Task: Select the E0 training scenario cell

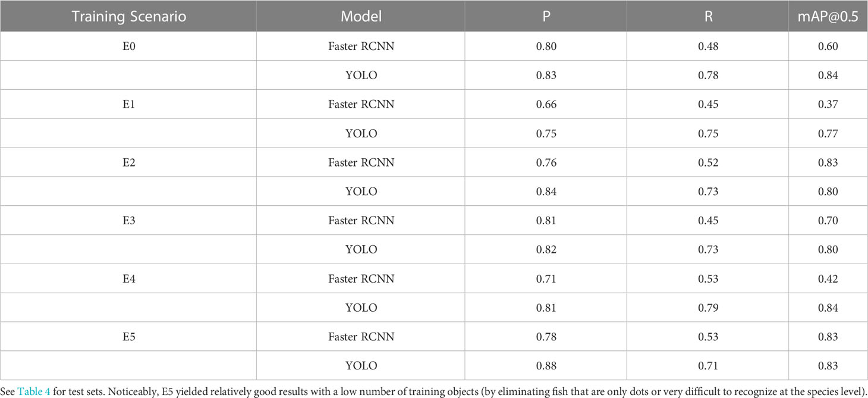Action: 128,46
